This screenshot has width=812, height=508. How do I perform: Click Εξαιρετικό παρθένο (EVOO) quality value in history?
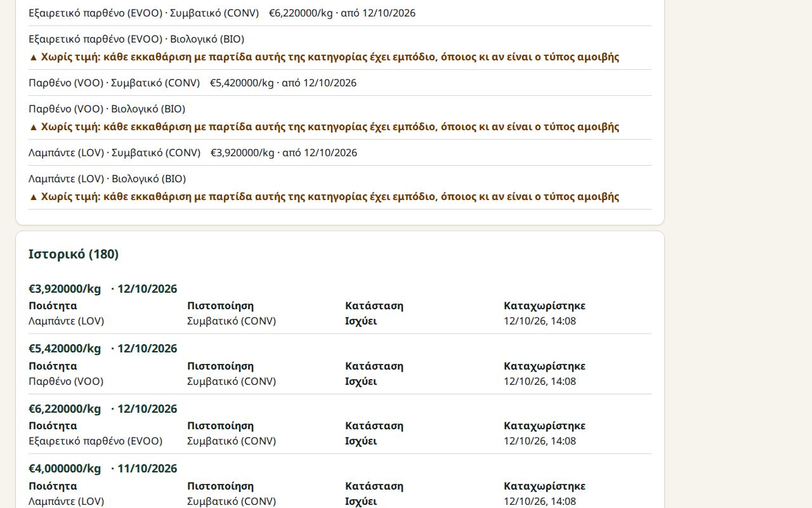96,441
